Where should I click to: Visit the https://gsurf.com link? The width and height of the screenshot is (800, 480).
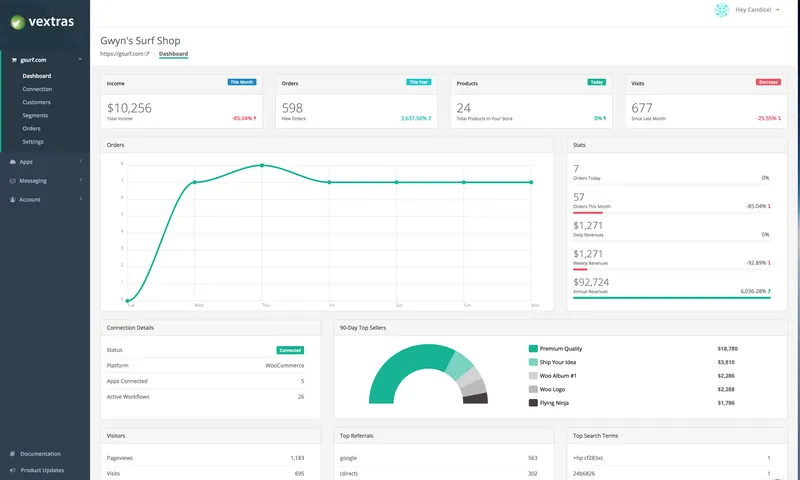[x=122, y=54]
